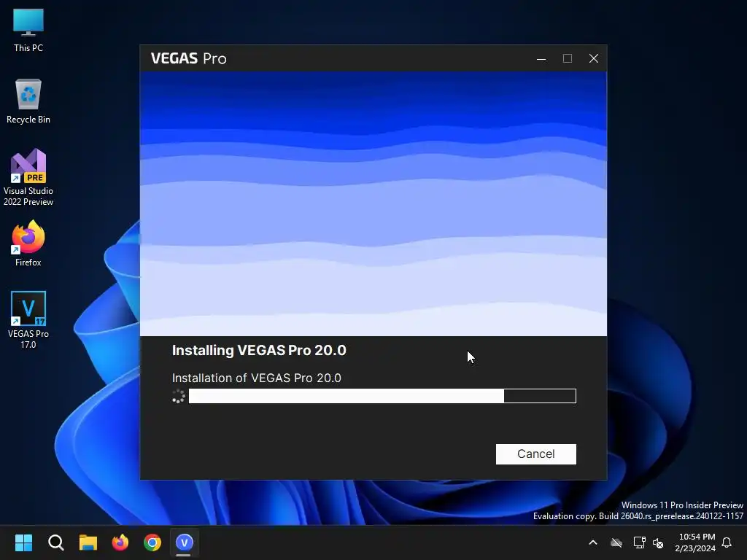747x560 pixels.
Task: Launch Firefox from the taskbar
Action: click(x=120, y=542)
